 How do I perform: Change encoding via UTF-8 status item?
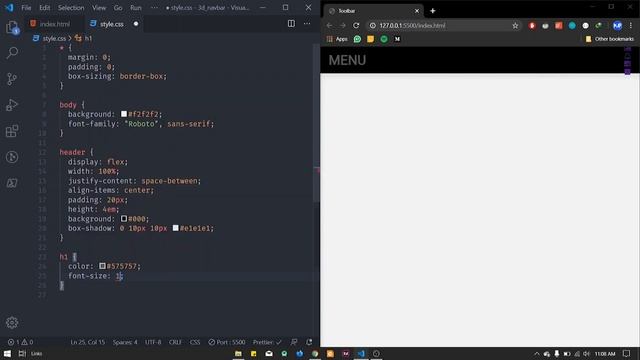[x=153, y=342]
